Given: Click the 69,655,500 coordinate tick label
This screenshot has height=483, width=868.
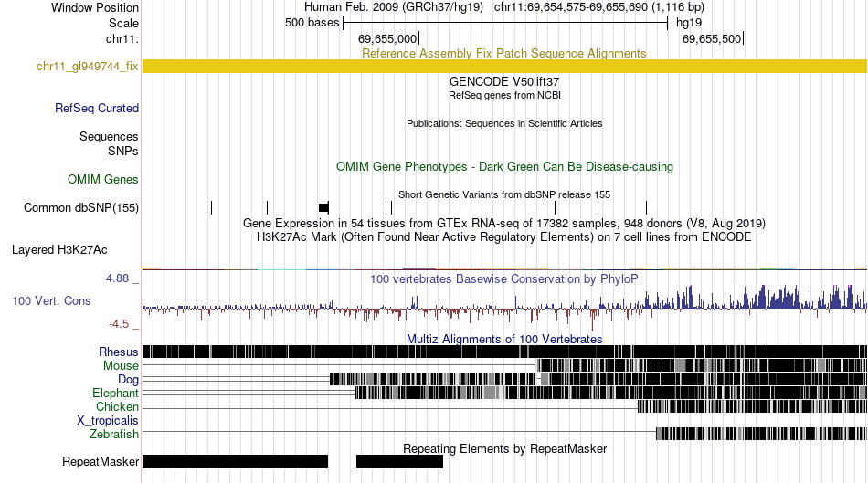Looking at the screenshot, I should point(712,38).
